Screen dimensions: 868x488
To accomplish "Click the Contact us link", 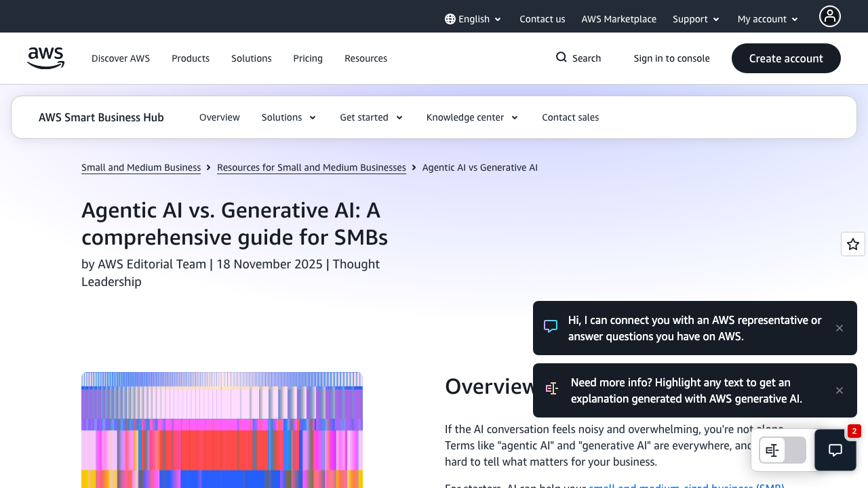I will click(x=542, y=19).
